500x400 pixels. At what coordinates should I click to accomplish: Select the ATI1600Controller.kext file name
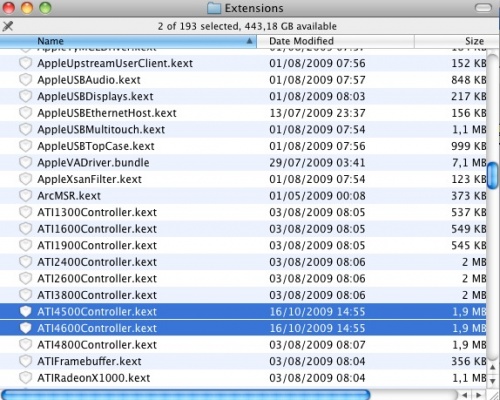[x=97, y=229]
